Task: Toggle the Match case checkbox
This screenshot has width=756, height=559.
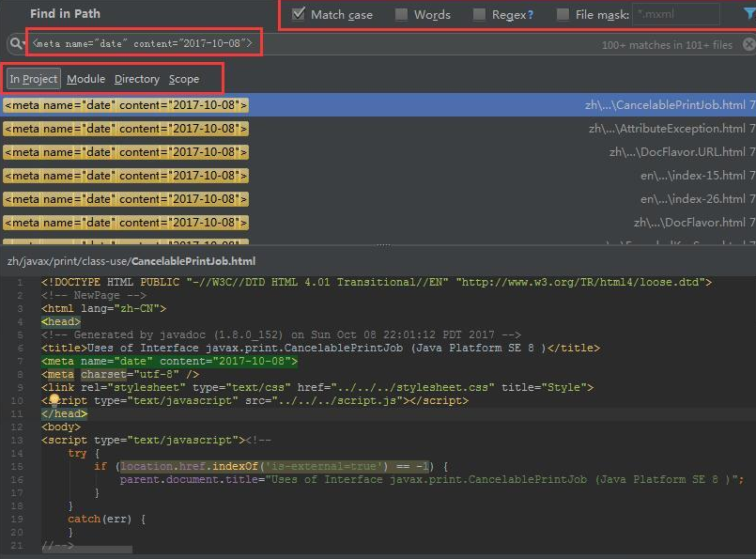Action: (299, 13)
